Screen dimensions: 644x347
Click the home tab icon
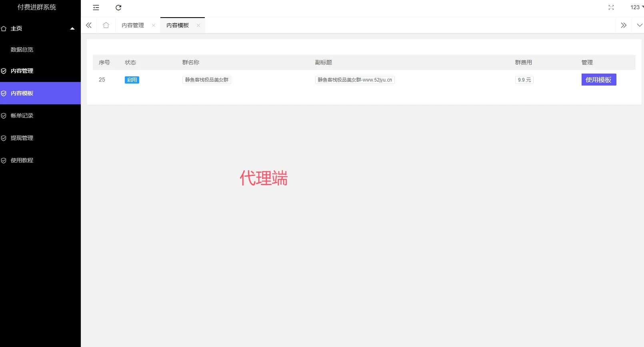pyautogui.click(x=106, y=25)
